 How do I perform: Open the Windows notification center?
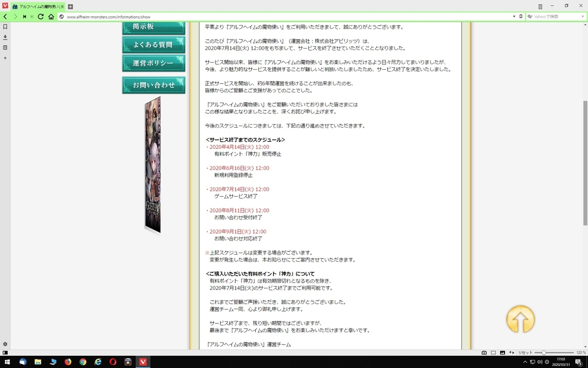coord(578,362)
